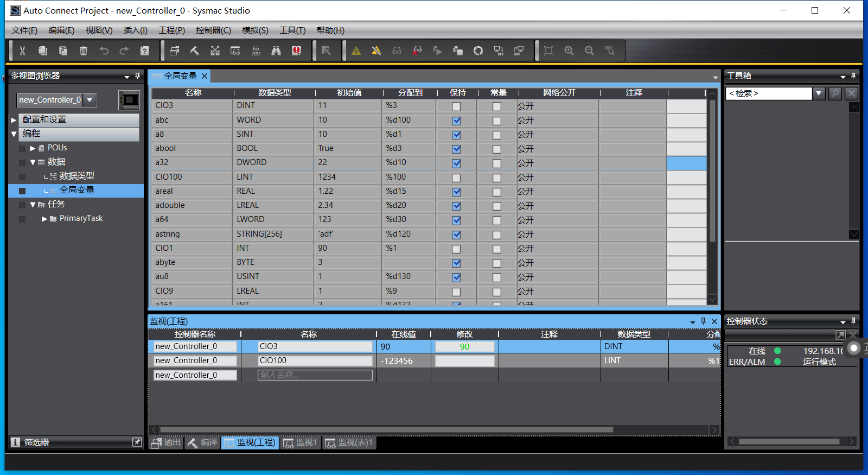Toggle the 保持 checkbox for CIO3
This screenshot has height=475, width=868.
[x=456, y=106]
